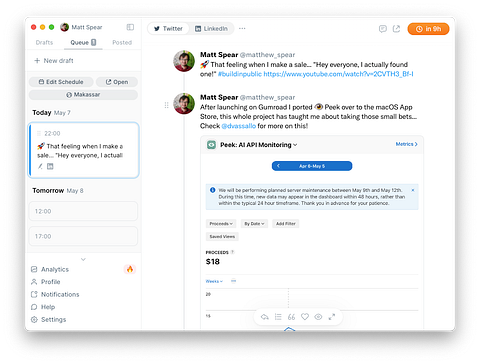This screenshot has width=480, height=364.
Task: Click the expand arrows icon in floating toolbar
Action: 332,317
